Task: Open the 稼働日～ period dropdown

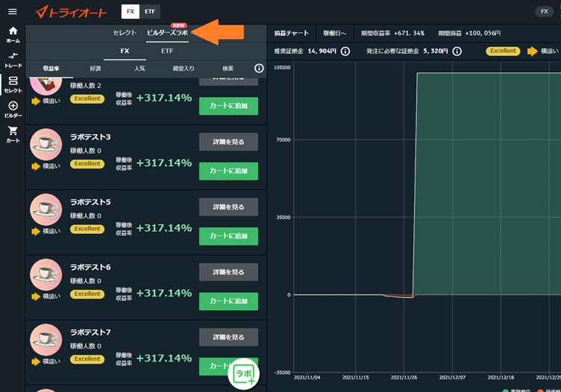Action: pyautogui.click(x=334, y=34)
